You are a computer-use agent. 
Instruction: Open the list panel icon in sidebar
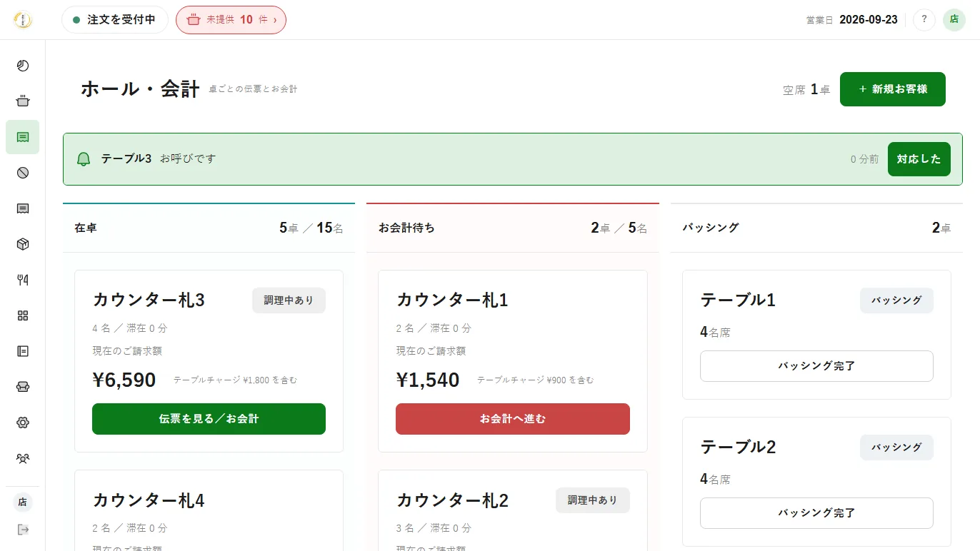coord(23,351)
